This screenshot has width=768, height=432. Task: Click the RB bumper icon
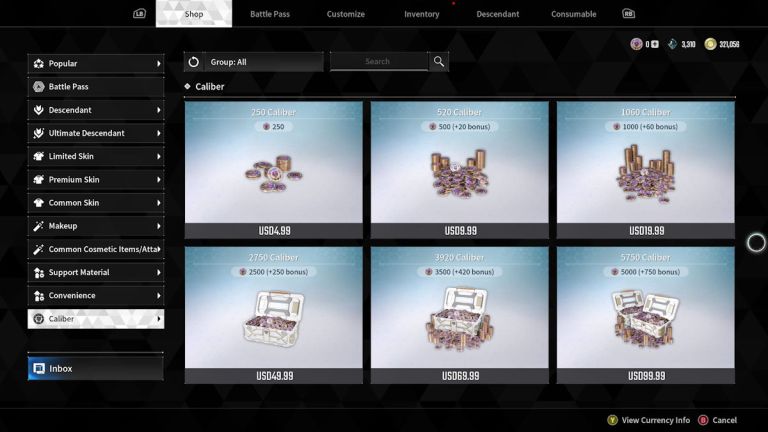point(628,14)
